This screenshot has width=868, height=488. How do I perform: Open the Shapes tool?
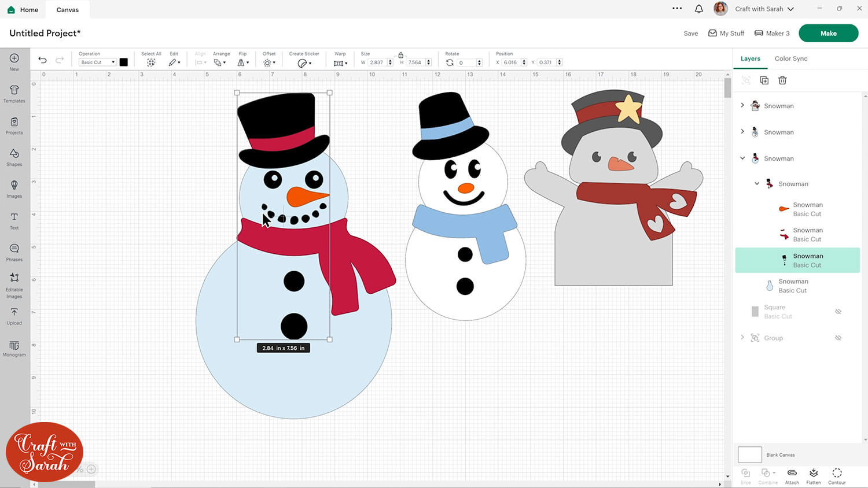[14, 157]
